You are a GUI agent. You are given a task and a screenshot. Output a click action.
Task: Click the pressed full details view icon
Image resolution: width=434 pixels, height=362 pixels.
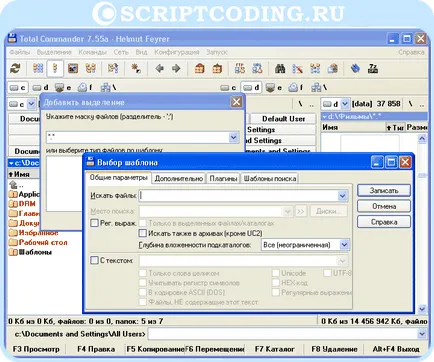(x=55, y=69)
